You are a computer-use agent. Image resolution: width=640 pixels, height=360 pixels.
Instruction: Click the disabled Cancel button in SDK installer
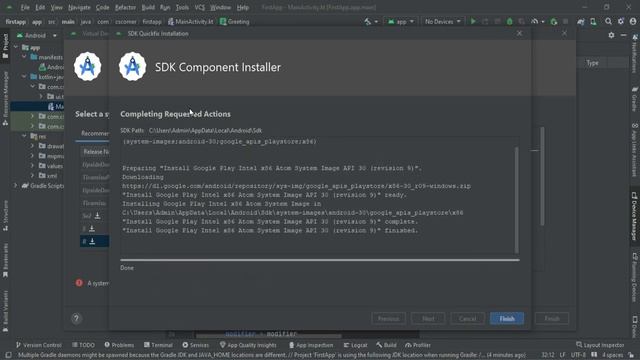coord(467,318)
